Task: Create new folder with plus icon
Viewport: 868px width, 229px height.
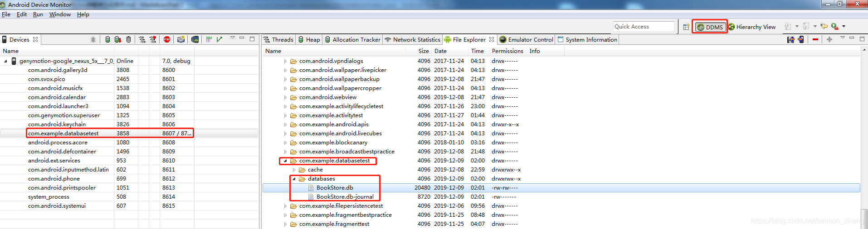Action: (829, 39)
